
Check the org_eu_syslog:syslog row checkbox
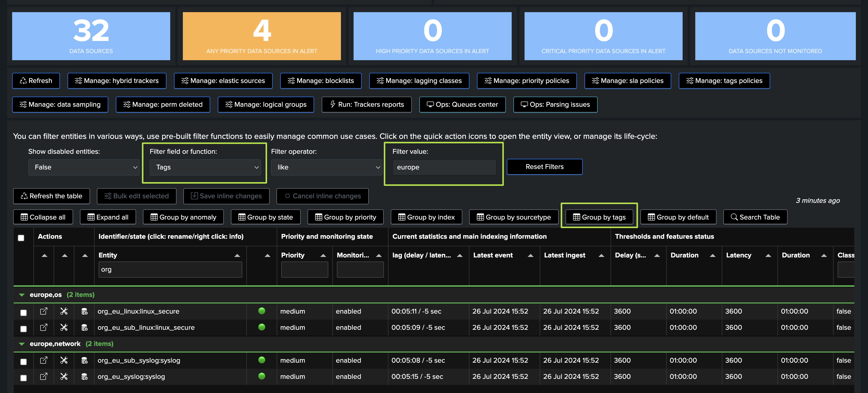24,378
